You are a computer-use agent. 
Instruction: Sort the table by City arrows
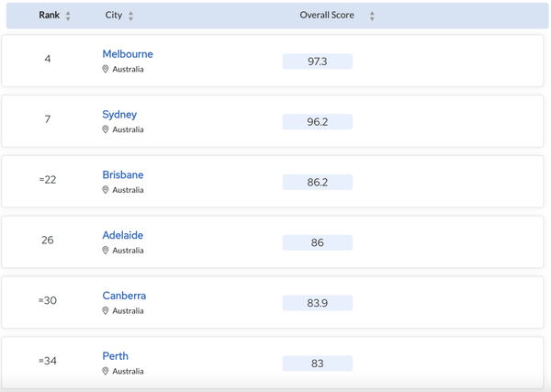coord(131,16)
